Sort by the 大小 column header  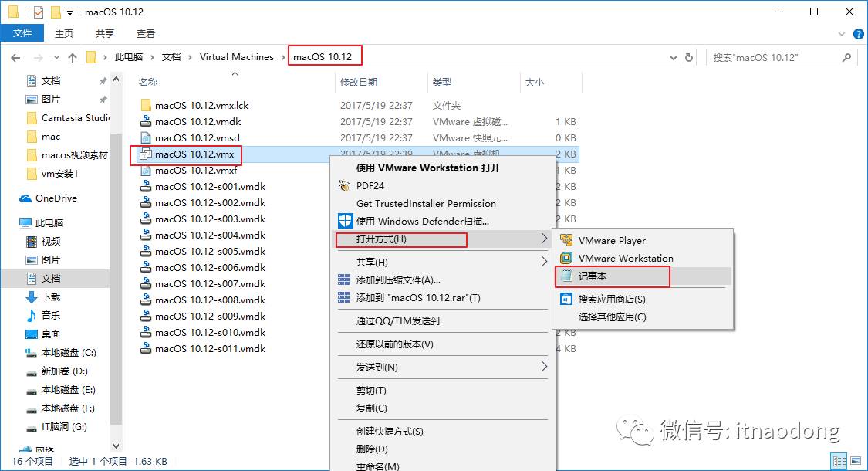click(x=534, y=82)
